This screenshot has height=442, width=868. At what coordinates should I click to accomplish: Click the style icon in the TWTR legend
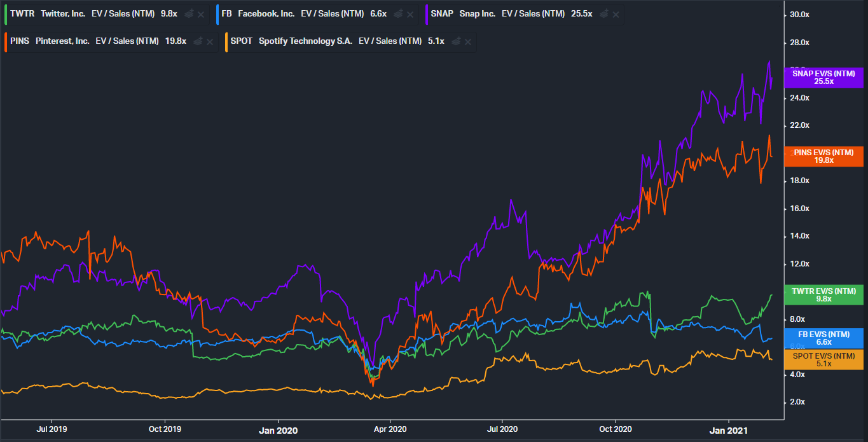point(189,14)
